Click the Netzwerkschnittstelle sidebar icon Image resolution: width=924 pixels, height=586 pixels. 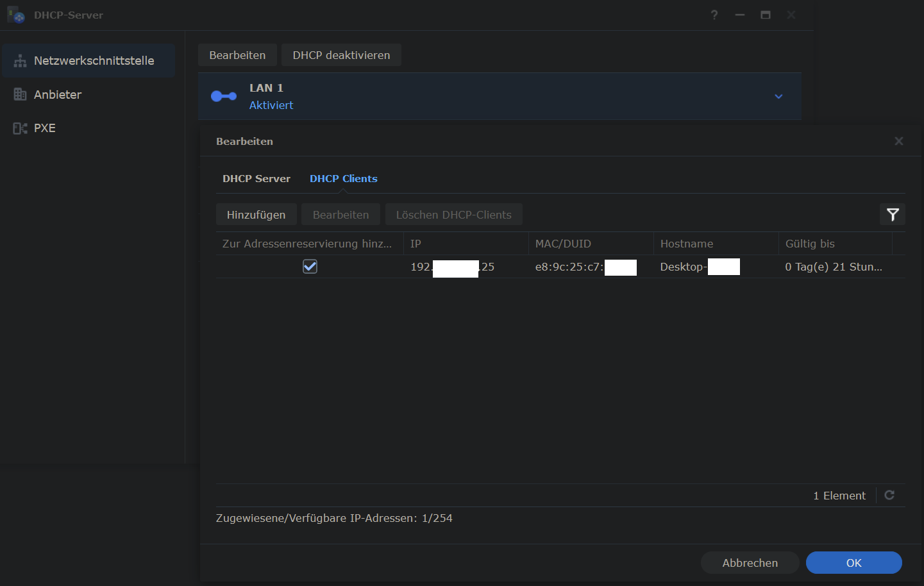(20, 61)
